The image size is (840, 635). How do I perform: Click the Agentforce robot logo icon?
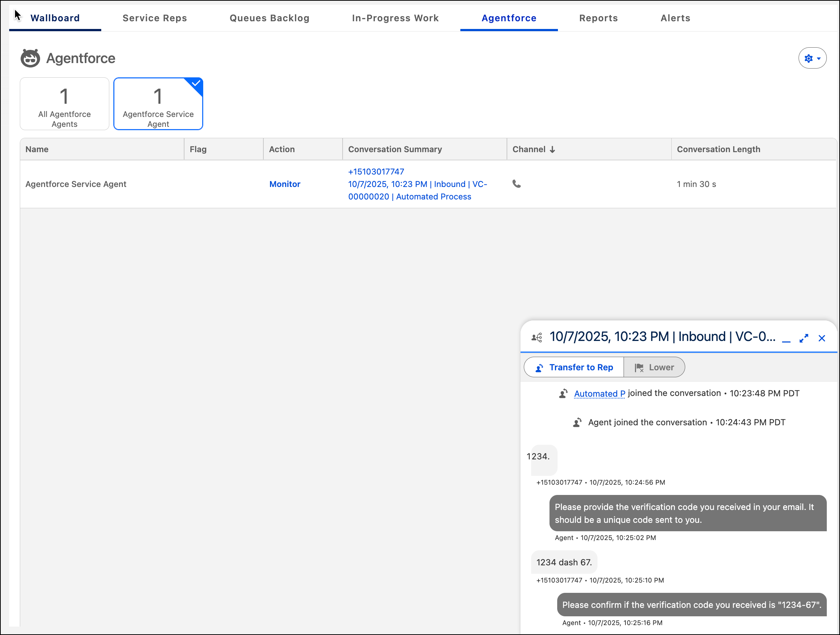click(x=30, y=58)
